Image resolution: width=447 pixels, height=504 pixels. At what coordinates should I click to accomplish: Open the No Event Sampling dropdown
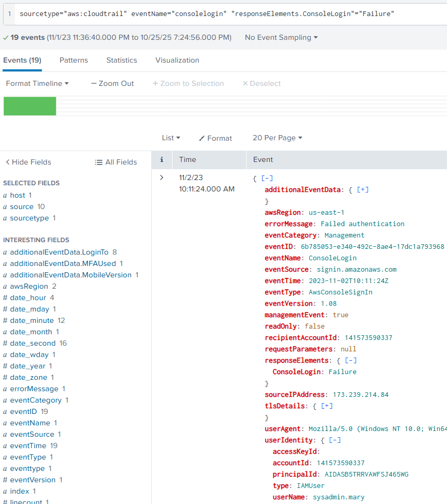click(281, 37)
